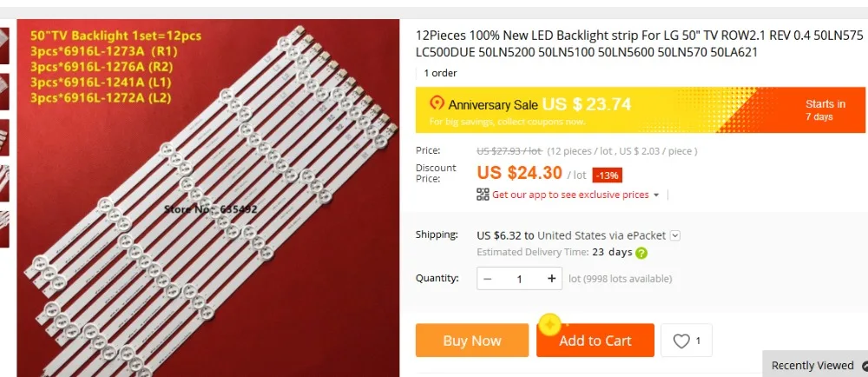Screen dimensions: 868x377
Task: Expand the Recently Viewed panel
Action: [x=816, y=365]
